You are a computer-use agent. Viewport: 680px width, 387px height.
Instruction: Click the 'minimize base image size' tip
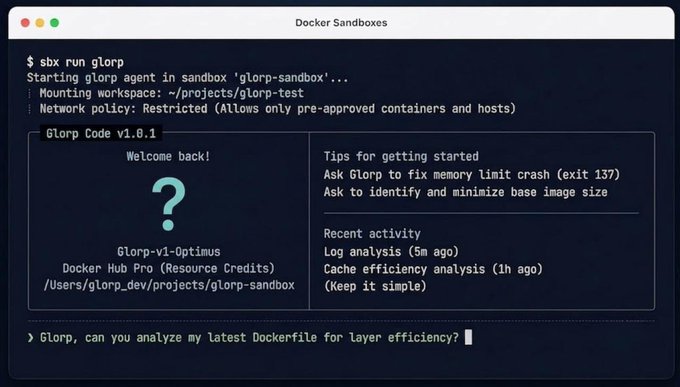point(465,192)
